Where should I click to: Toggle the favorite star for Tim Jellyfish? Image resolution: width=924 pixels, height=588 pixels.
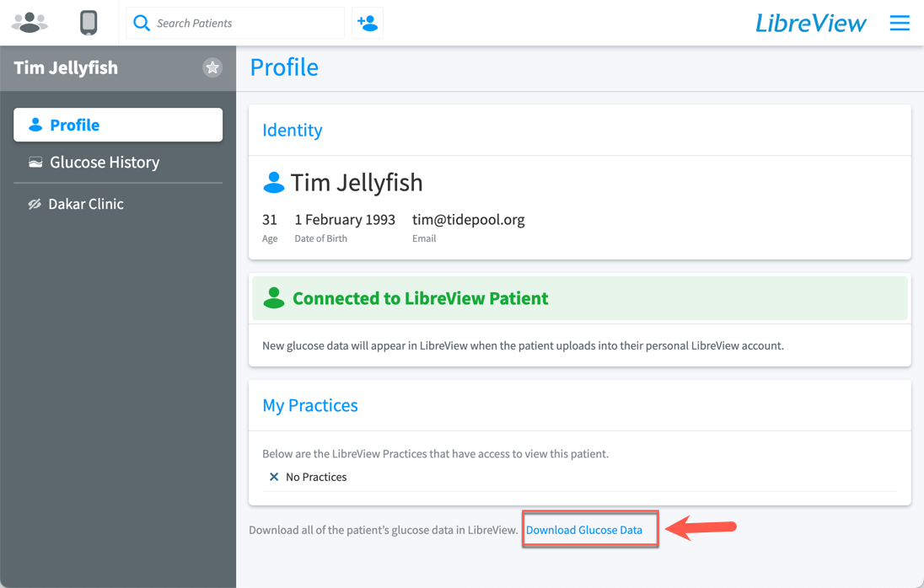click(x=212, y=67)
